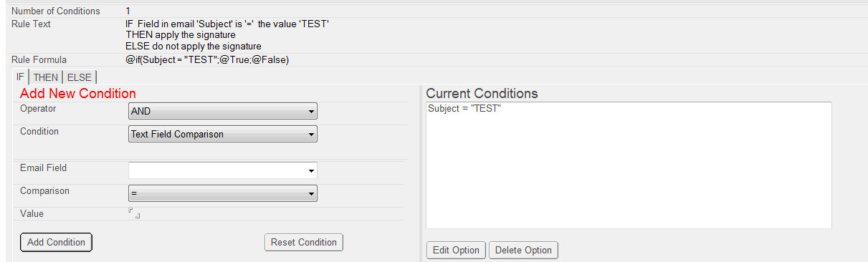This screenshot has height=262, width=868.
Task: Expand the Comparison dropdown showing equals
Action: pos(223,194)
